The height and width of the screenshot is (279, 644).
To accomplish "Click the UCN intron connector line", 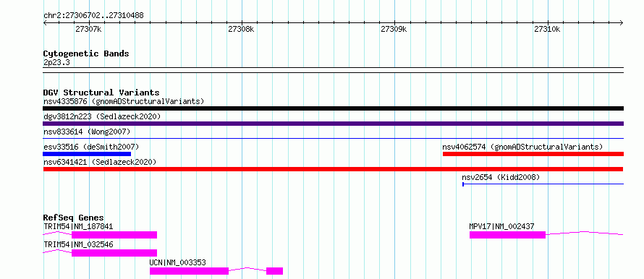I will pyautogui.click(x=247, y=269).
